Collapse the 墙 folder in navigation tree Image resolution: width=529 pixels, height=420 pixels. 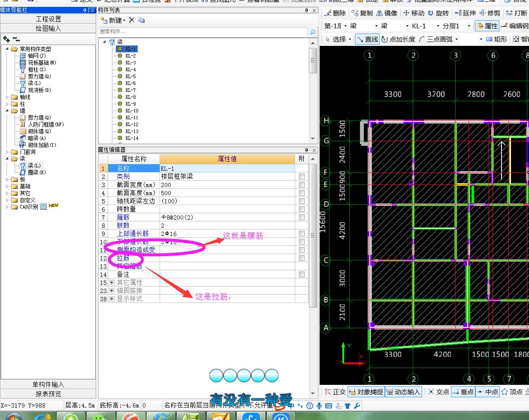click(x=7, y=111)
